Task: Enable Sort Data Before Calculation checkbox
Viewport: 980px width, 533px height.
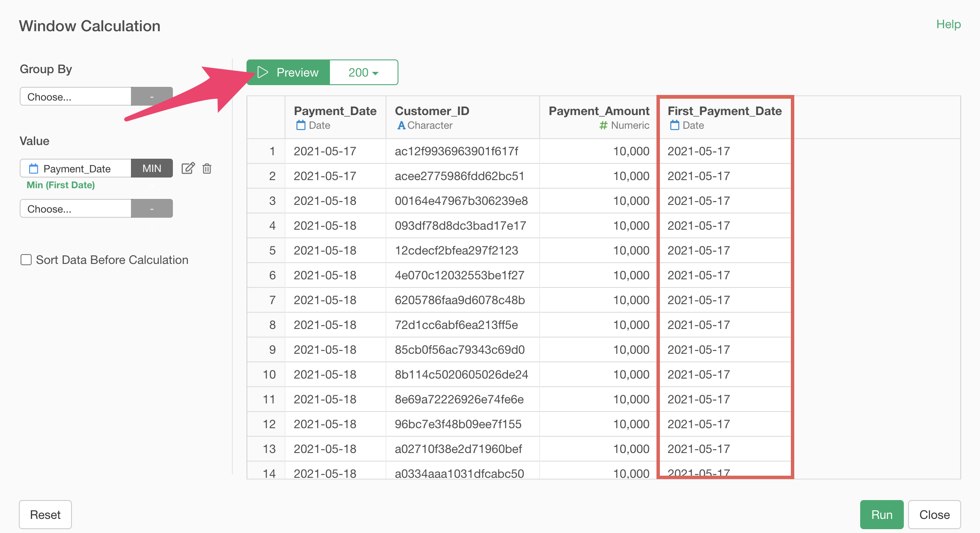Action: click(26, 260)
